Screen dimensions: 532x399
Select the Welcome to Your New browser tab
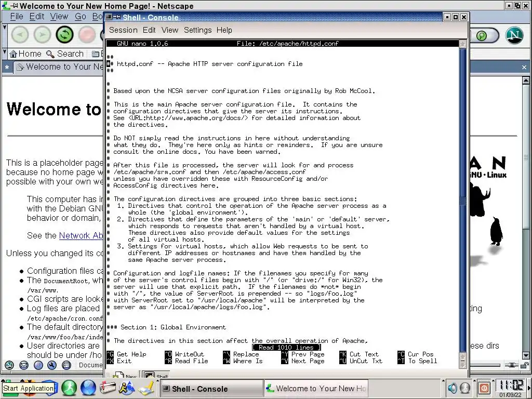click(58, 67)
